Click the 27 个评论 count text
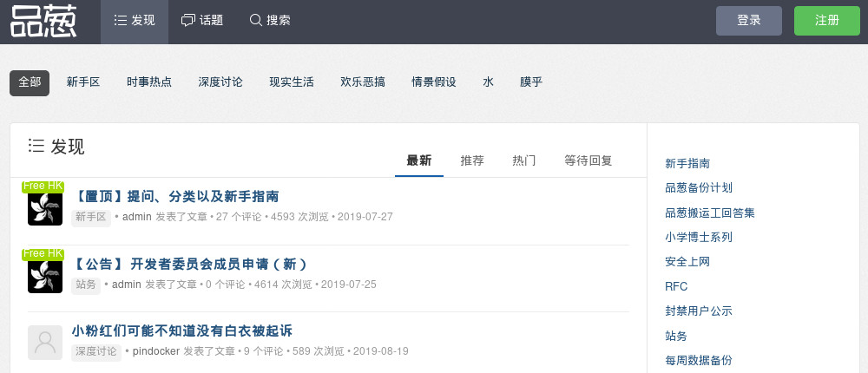Image resolution: width=868 pixels, height=373 pixels. tap(239, 217)
